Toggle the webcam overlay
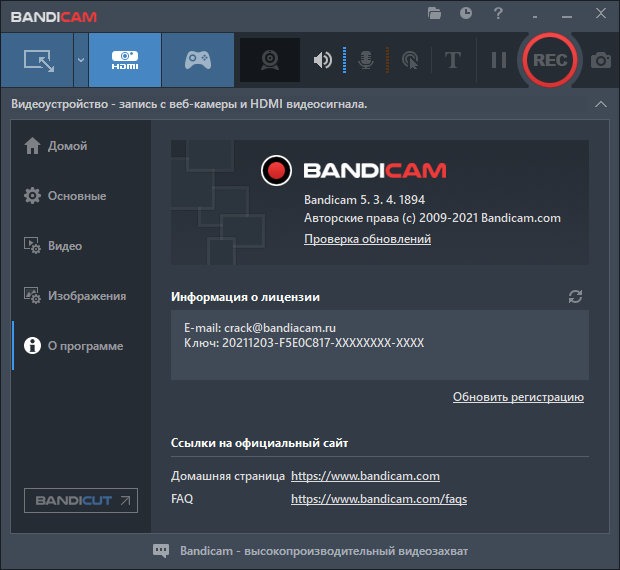The image size is (620, 570). coord(269,60)
